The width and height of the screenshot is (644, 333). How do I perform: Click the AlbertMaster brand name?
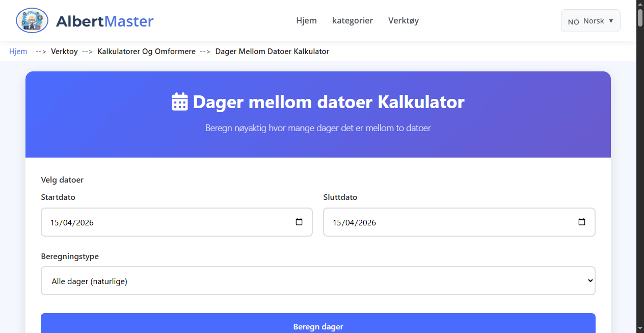point(105,21)
